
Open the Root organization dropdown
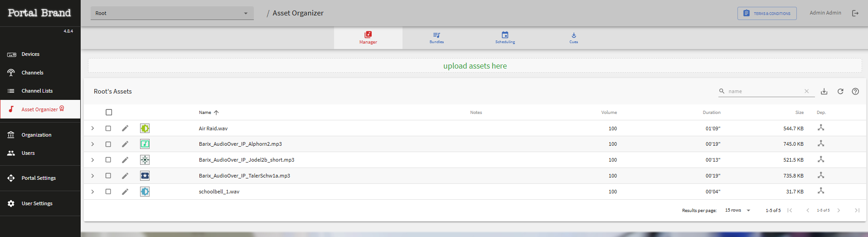point(172,13)
